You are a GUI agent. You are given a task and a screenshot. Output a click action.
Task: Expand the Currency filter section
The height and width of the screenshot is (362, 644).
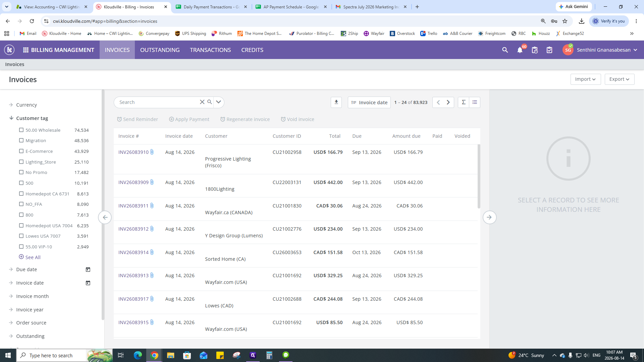click(23, 105)
